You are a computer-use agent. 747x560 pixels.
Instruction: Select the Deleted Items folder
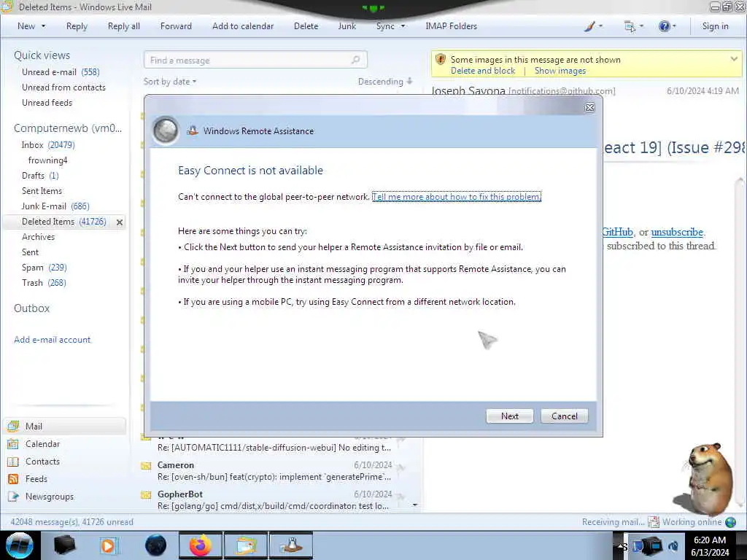pyautogui.click(x=64, y=222)
